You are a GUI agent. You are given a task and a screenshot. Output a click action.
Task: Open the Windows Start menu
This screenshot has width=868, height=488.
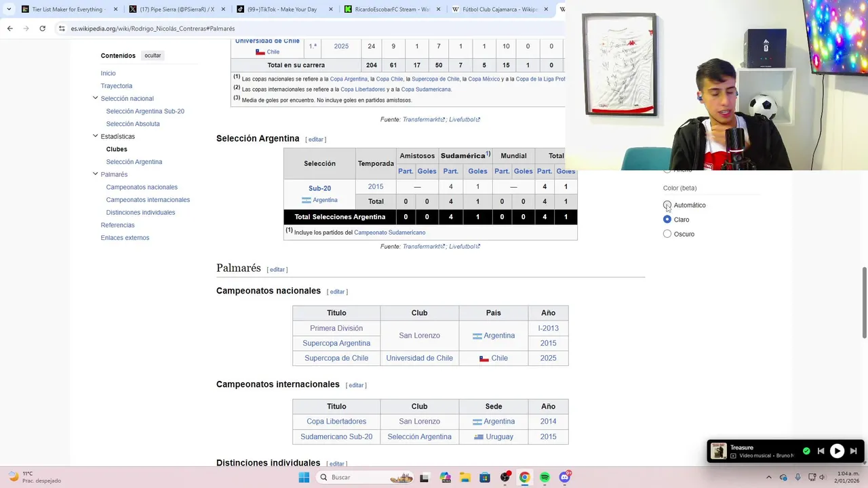point(304,477)
